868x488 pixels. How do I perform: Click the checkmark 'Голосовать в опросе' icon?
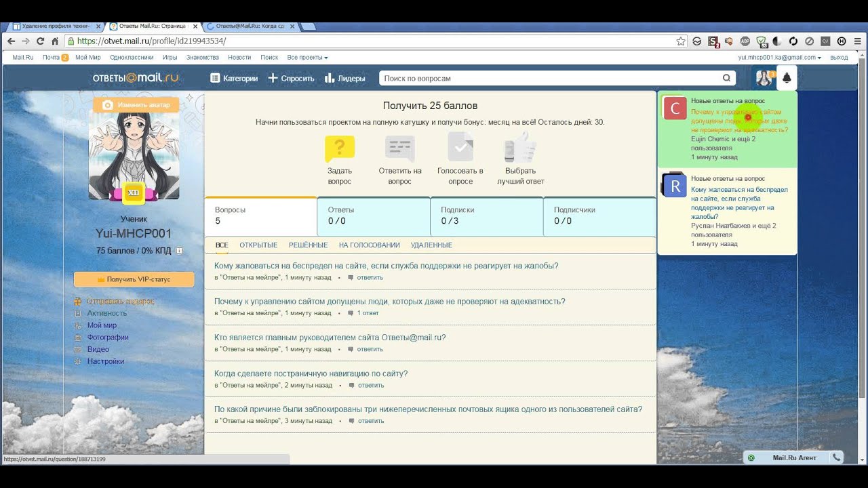[460, 147]
